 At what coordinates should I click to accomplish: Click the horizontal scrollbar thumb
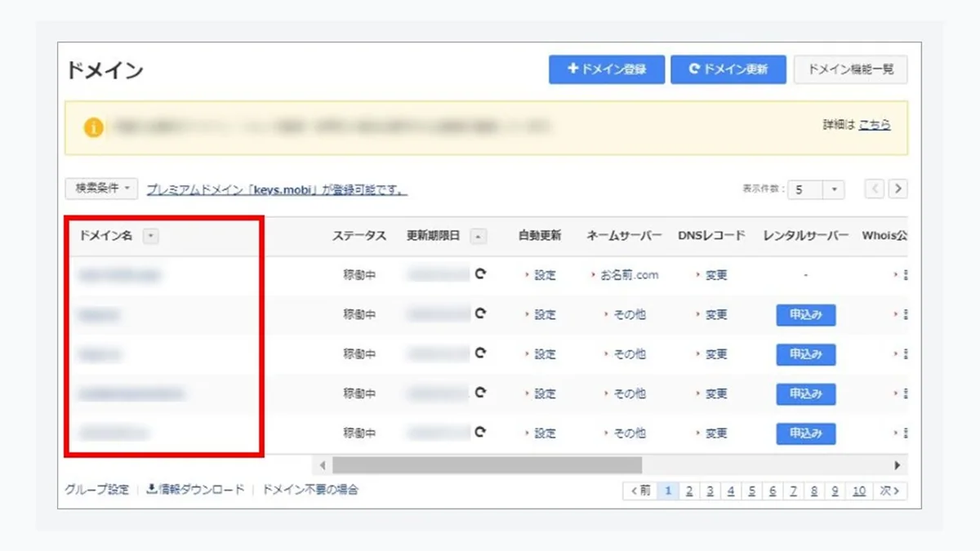tap(487, 465)
